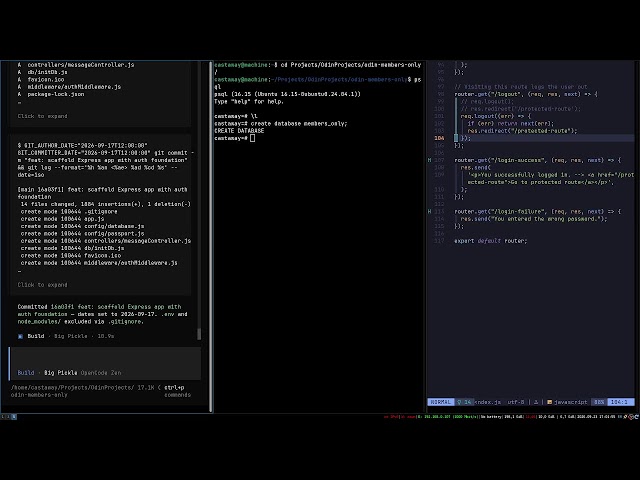
Task: Click the javascript filetype label
Action: pos(571,402)
